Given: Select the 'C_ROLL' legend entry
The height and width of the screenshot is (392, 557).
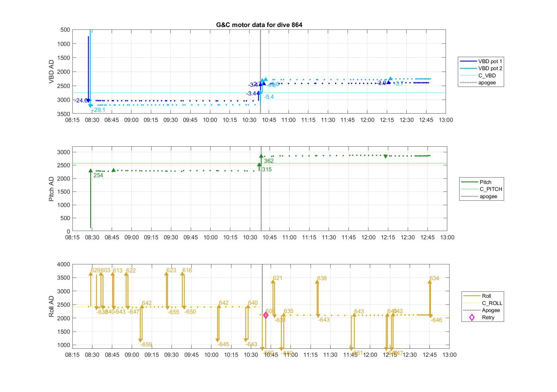Looking at the screenshot, I should pos(492,303).
